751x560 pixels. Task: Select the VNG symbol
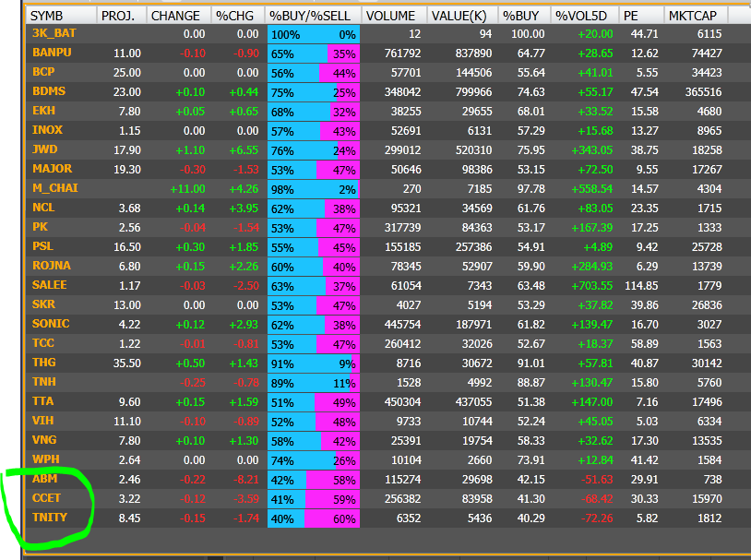[x=44, y=440]
